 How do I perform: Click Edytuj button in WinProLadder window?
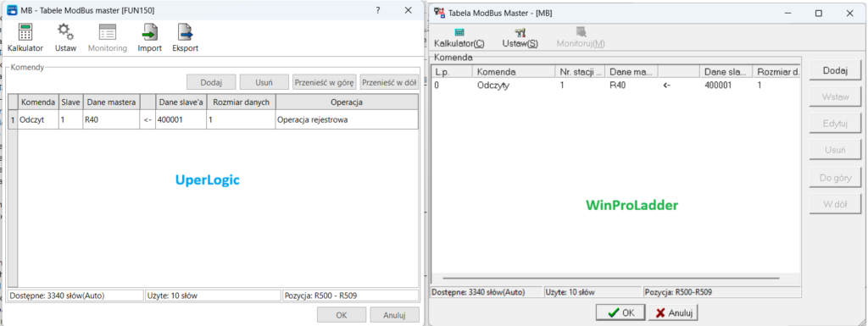(x=835, y=124)
